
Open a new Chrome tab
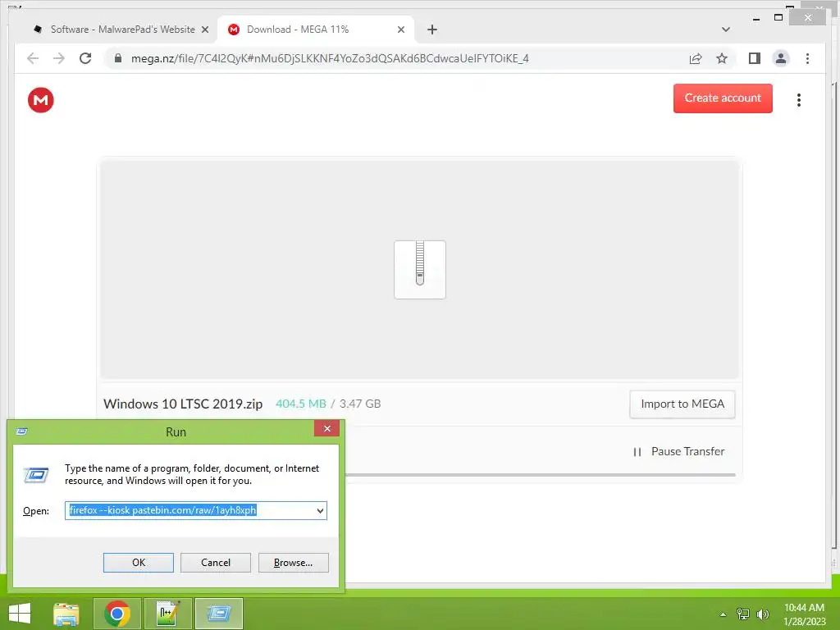(432, 30)
